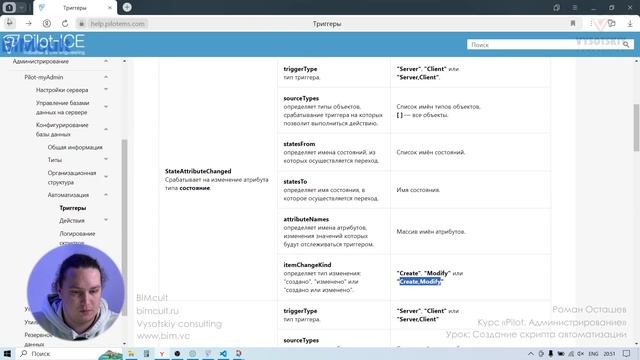Click the statesTo parameter name
This screenshot has height=360, width=640.
point(295,182)
